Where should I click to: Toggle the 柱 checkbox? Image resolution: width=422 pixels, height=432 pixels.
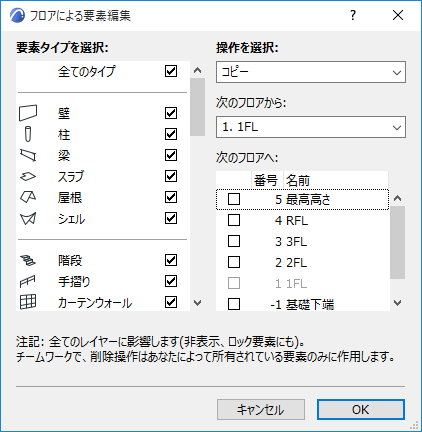[171, 134]
